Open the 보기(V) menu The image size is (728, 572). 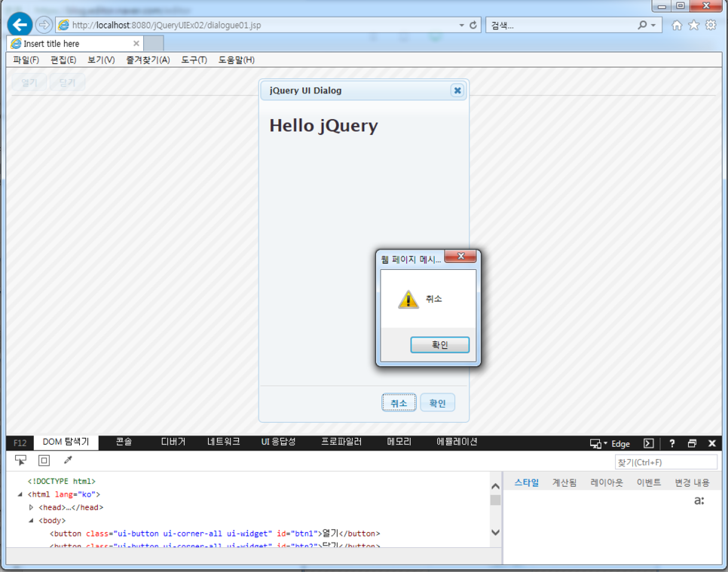point(101,60)
